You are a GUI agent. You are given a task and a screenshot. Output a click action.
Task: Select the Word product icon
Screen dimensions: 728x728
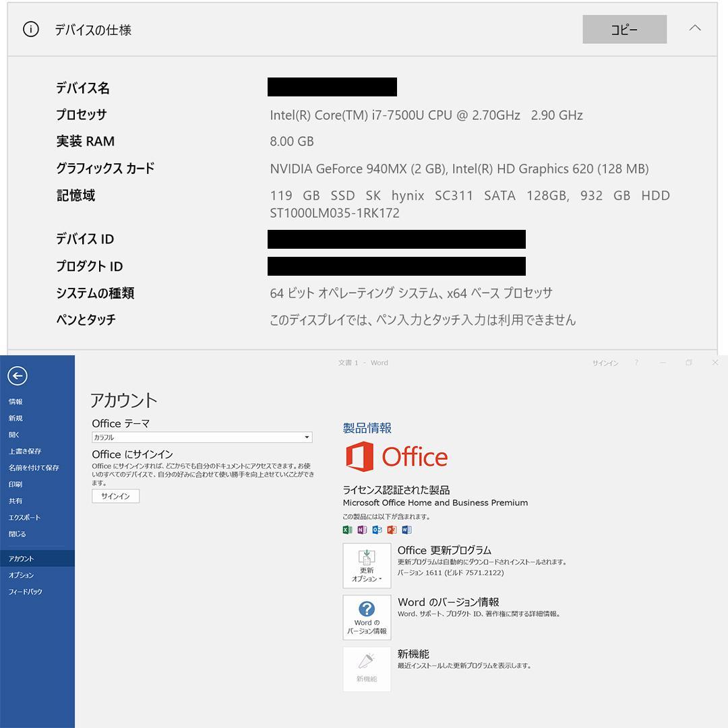pyautogui.click(x=406, y=530)
